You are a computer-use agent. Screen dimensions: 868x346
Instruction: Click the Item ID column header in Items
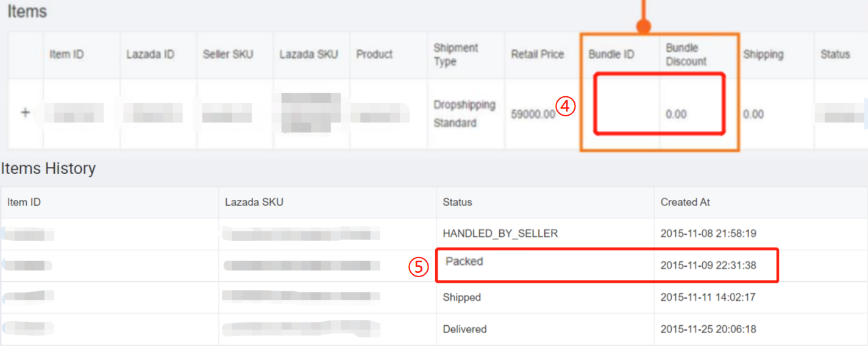point(66,54)
